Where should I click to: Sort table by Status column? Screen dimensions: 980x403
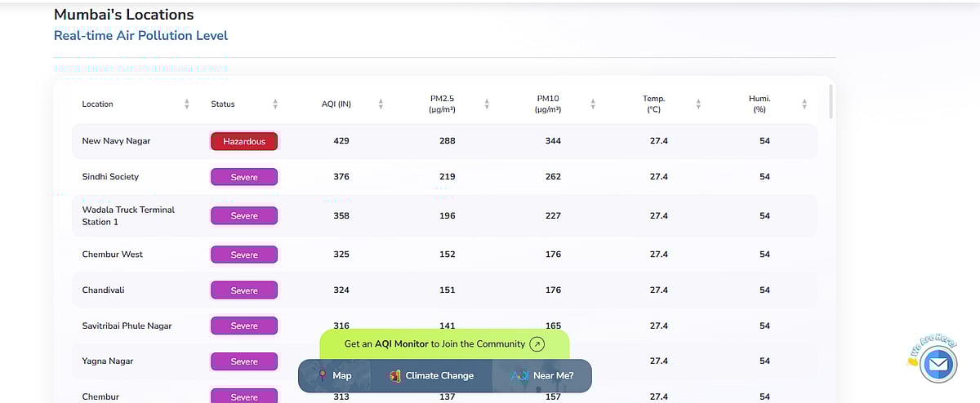click(x=275, y=104)
